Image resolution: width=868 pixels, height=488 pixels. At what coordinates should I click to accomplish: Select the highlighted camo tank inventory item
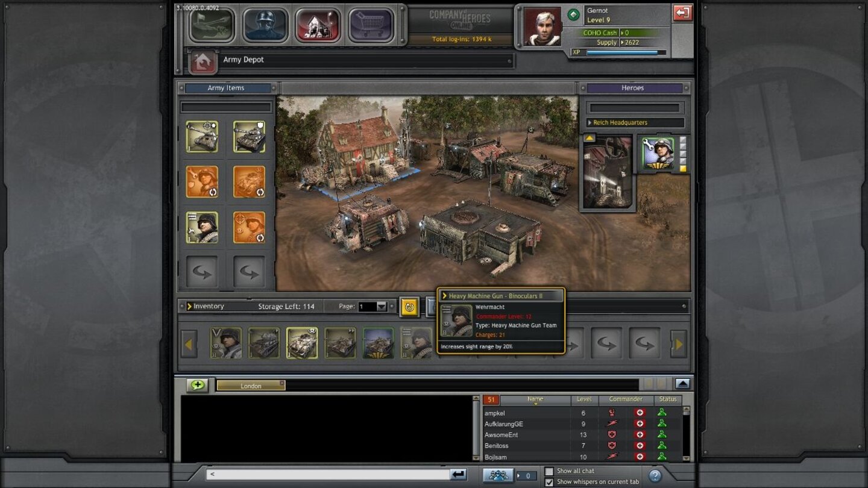pyautogui.click(x=302, y=343)
